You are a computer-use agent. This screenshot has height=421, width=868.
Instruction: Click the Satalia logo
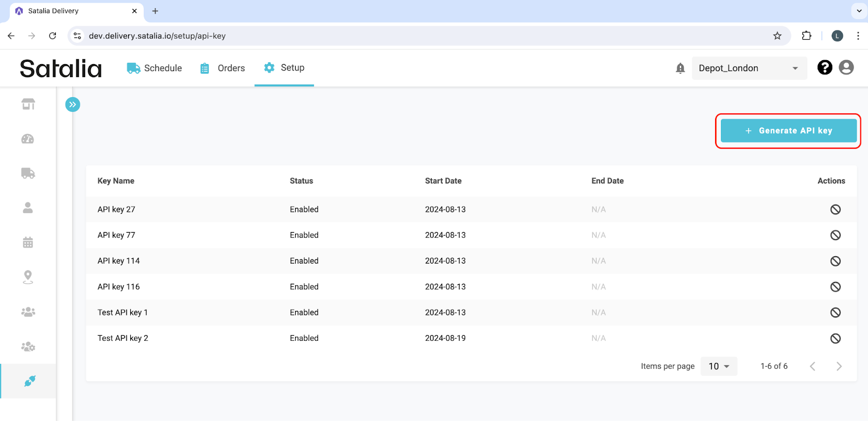pos(61,69)
